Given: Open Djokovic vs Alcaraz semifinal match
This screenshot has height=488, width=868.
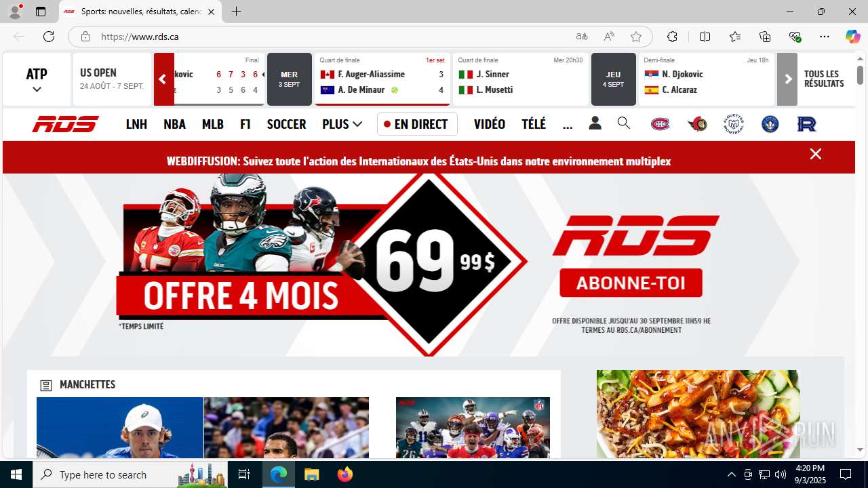Looking at the screenshot, I should (x=707, y=79).
